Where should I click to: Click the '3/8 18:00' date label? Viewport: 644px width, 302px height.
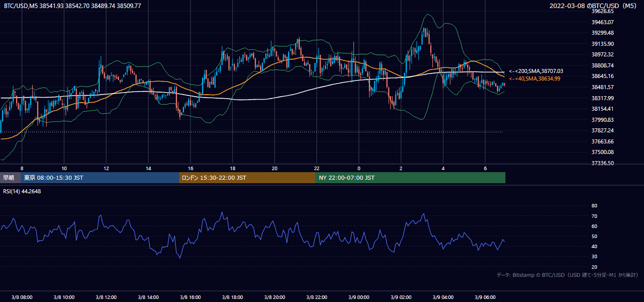(232, 297)
